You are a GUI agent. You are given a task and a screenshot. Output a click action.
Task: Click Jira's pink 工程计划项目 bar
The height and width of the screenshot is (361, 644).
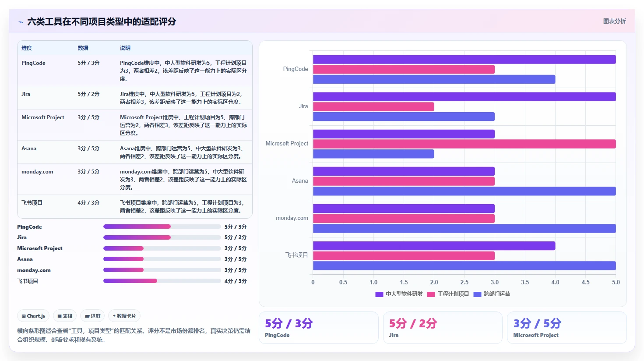pyautogui.click(x=373, y=107)
